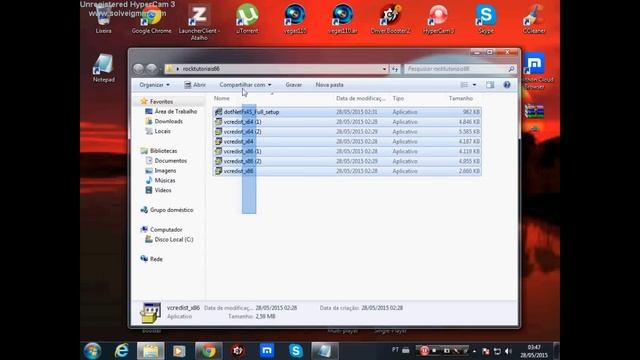This screenshot has width=640, height=360.
Task: Expand the address bar history dropdown
Action: click(384, 69)
